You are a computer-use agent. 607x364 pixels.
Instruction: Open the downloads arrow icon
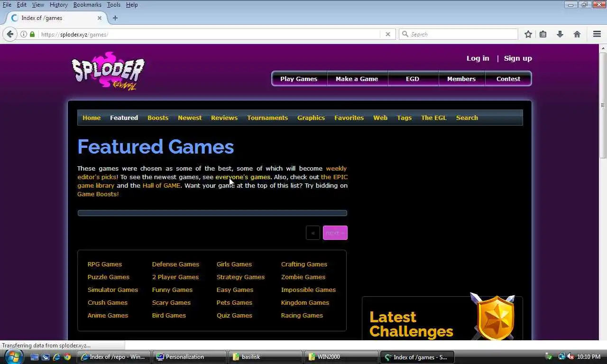coord(560,34)
